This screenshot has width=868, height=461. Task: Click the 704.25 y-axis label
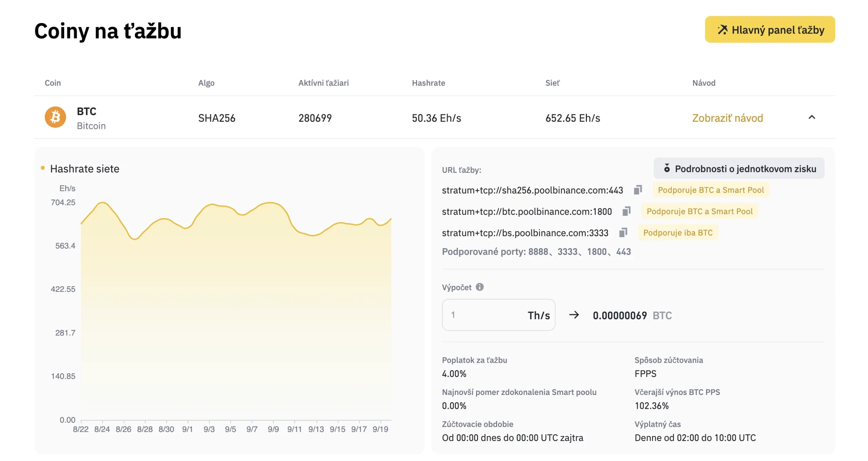[63, 203]
